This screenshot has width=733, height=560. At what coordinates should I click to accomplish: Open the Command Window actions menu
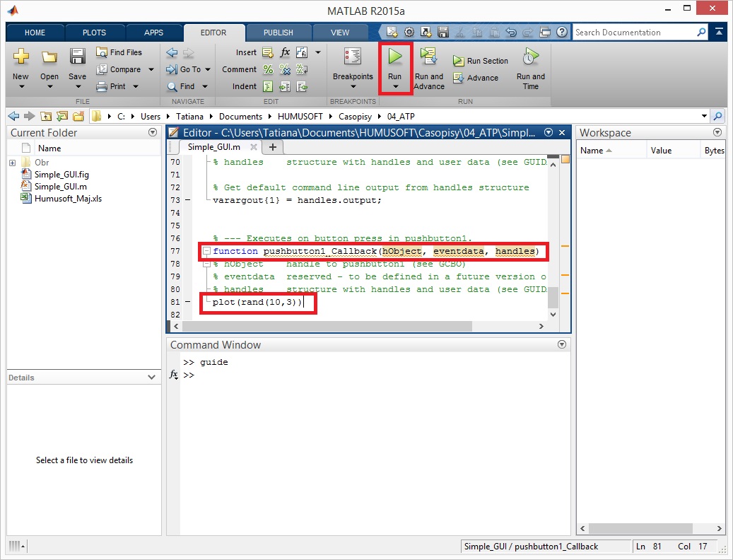click(562, 344)
